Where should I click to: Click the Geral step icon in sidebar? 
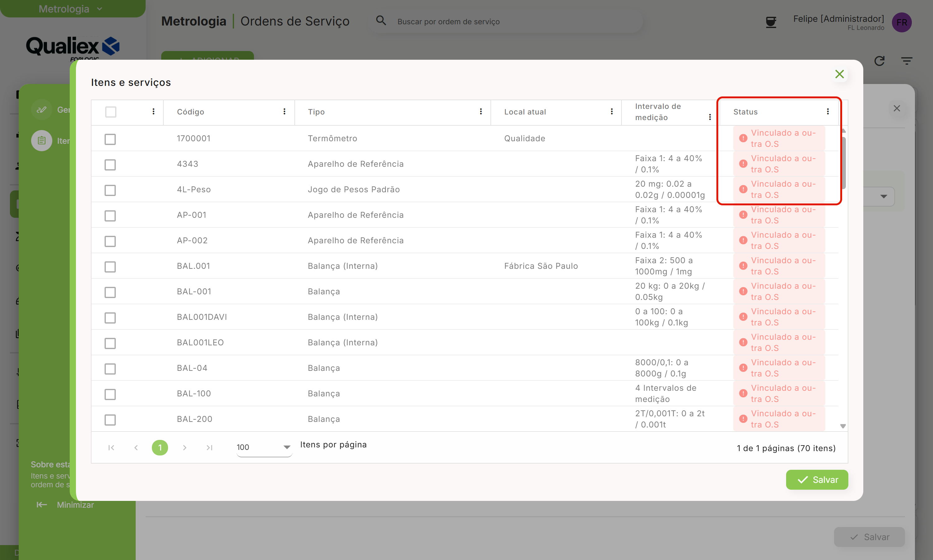coord(41,110)
